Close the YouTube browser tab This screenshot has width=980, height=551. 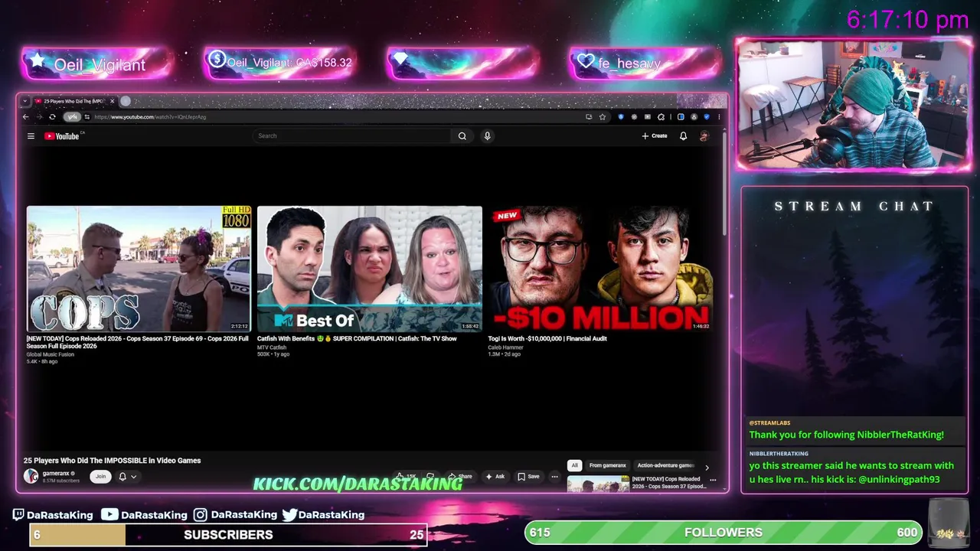pos(112,101)
